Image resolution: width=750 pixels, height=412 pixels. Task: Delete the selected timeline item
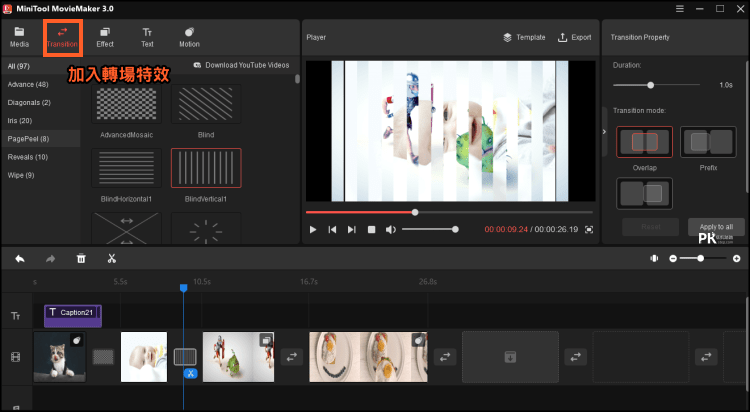coord(81,259)
